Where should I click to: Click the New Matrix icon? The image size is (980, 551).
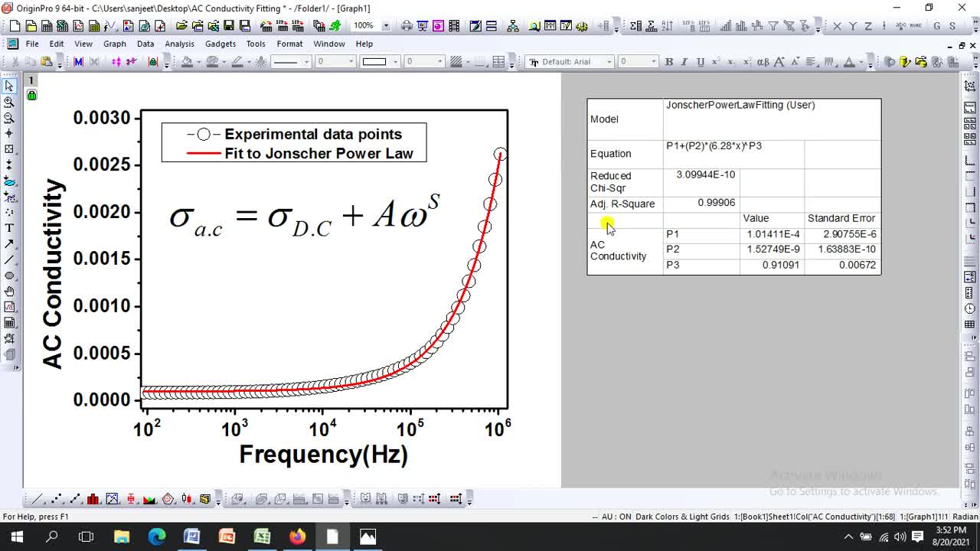(x=94, y=25)
